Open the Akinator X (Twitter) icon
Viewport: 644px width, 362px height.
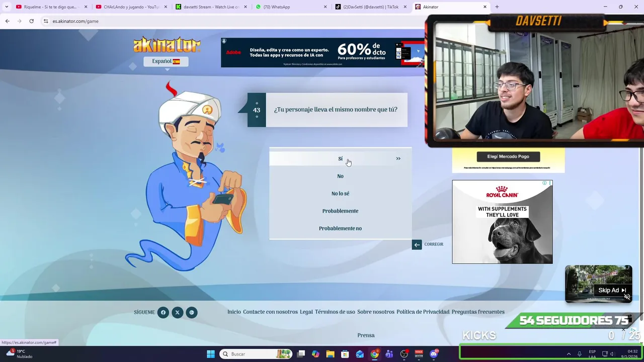pos(177,312)
